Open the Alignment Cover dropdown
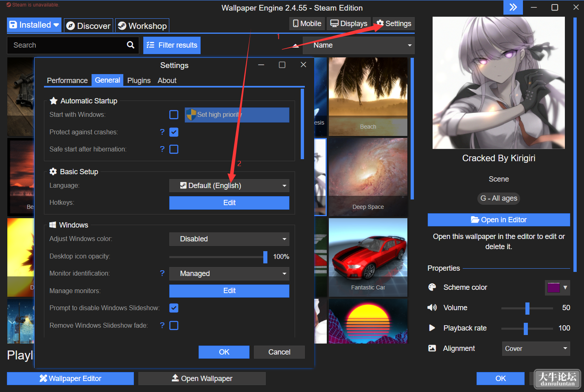The width and height of the screenshot is (584, 392). [536, 348]
